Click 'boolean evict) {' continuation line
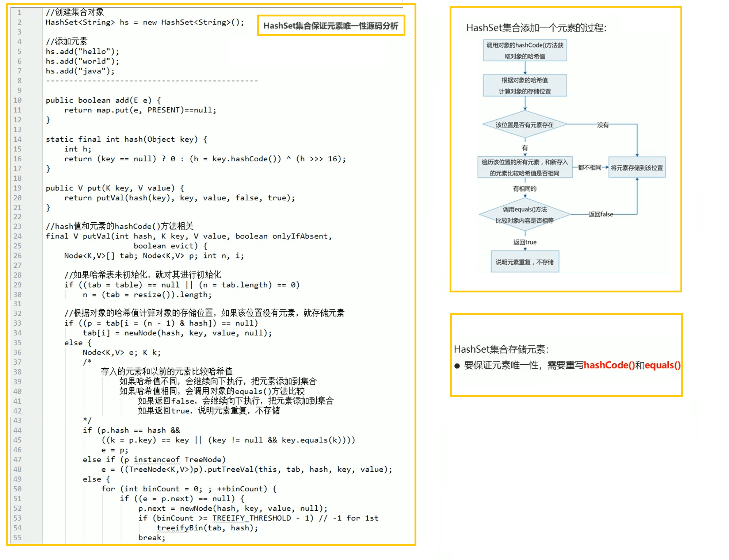Screen dimensions: 729x560 170,246
